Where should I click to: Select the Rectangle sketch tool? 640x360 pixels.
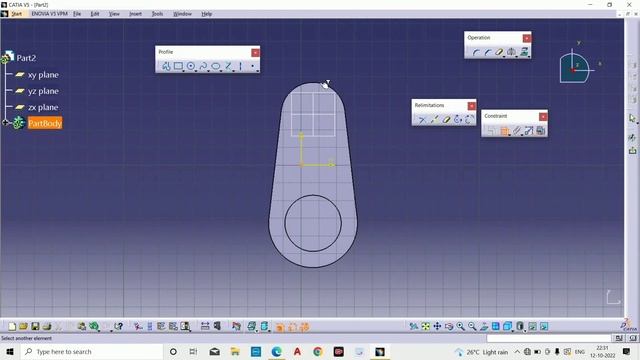point(178,66)
